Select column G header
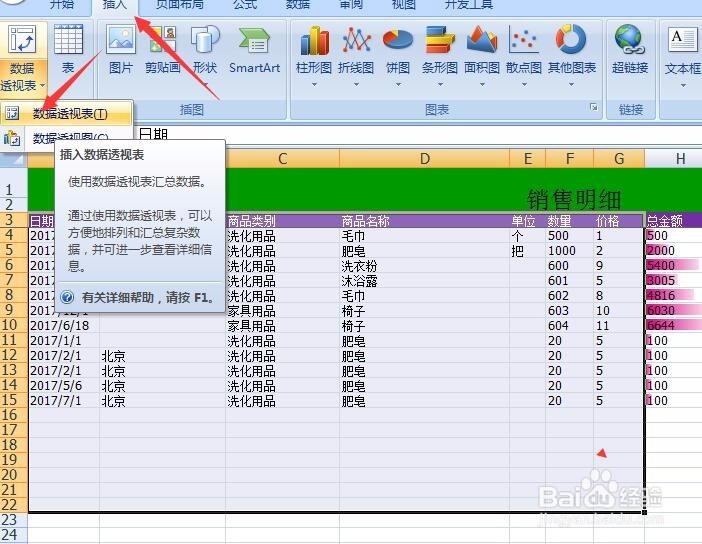Viewport: 702px width, 544px height. pyautogui.click(x=619, y=158)
